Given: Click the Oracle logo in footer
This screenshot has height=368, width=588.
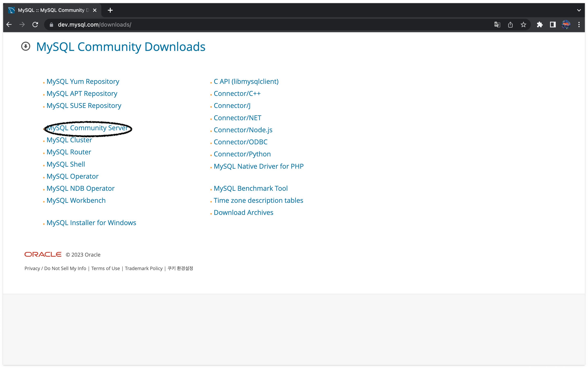Looking at the screenshot, I should (x=43, y=254).
